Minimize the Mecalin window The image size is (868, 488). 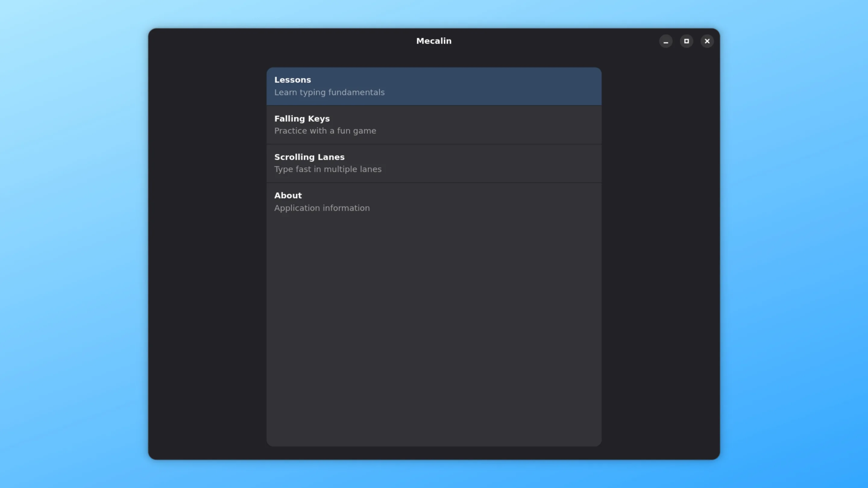(x=665, y=41)
